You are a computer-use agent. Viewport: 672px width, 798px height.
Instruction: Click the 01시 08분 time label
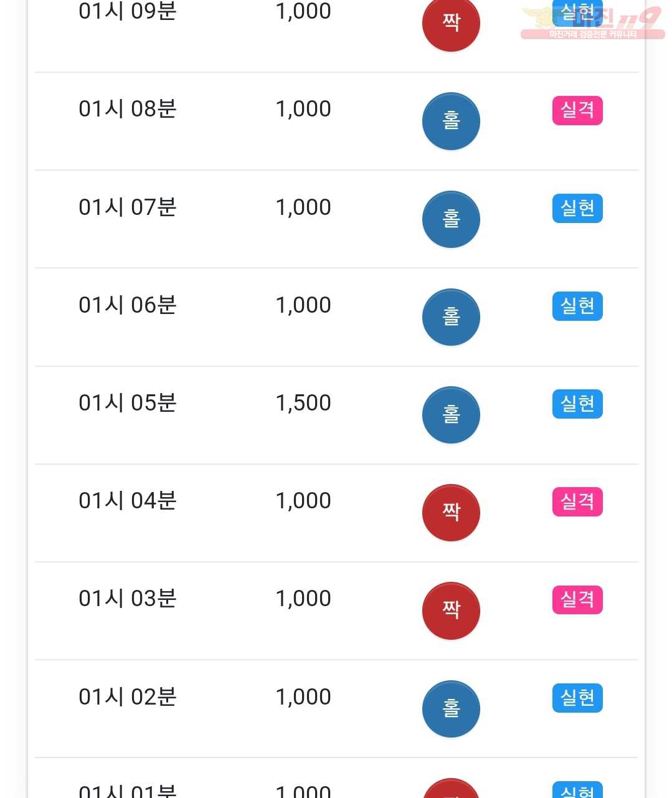(128, 109)
